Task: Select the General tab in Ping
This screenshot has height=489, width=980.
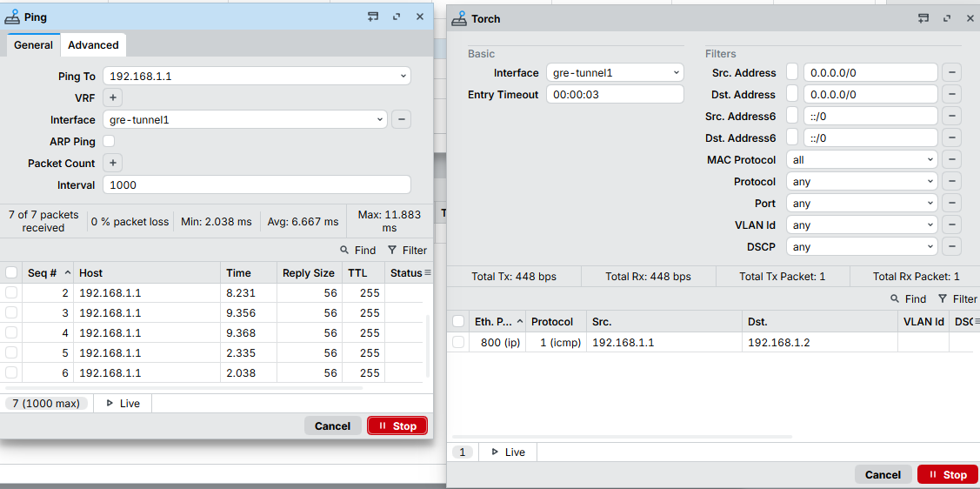Action: point(33,45)
